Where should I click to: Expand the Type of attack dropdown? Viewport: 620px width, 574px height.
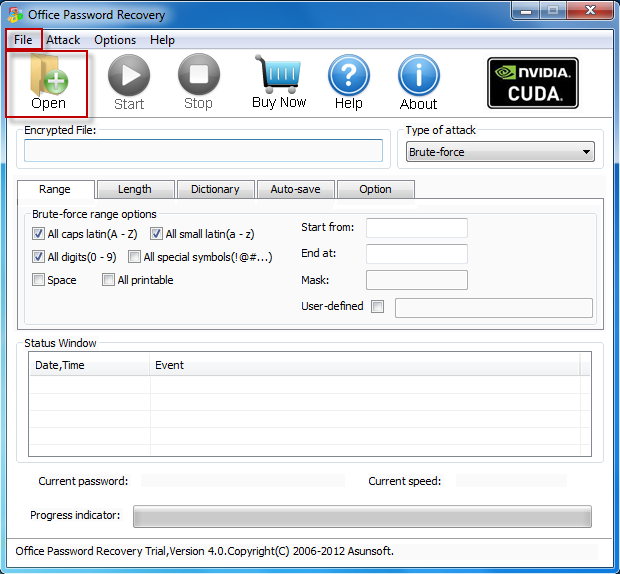[500, 152]
